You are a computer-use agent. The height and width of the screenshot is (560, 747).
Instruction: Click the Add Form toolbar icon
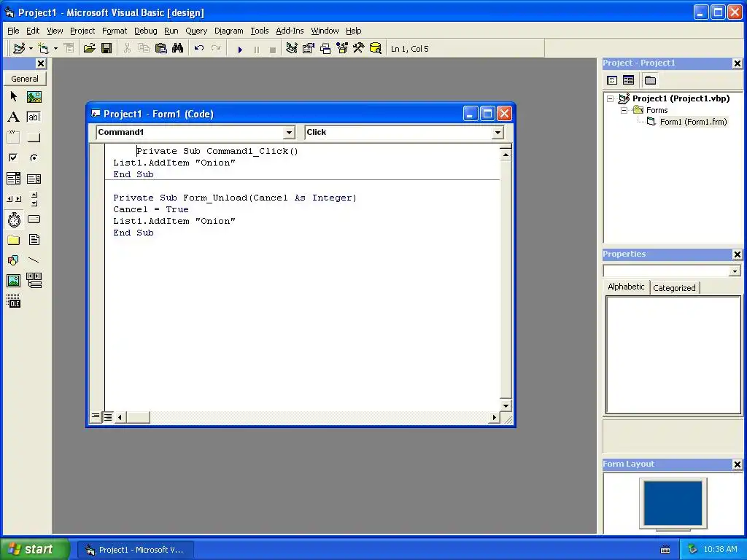43,49
